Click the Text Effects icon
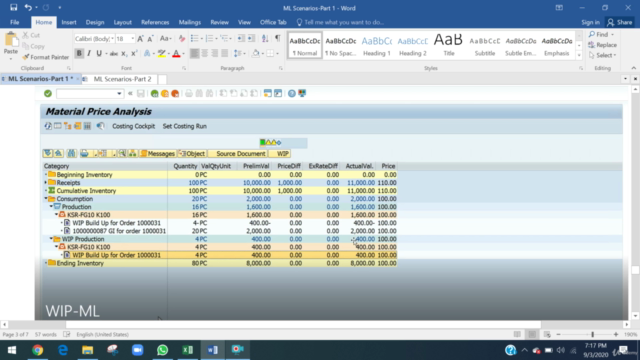Screen dimensions: 640x360 147,53
